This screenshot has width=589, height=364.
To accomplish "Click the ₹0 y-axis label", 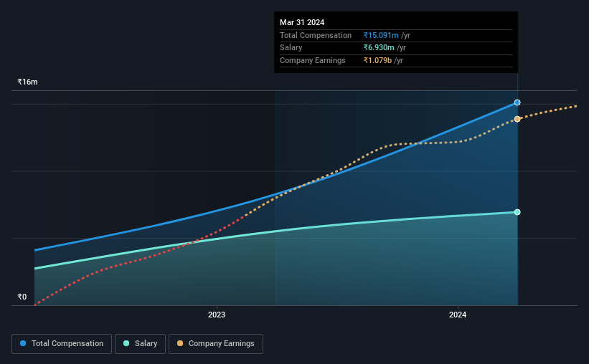I will (22, 297).
